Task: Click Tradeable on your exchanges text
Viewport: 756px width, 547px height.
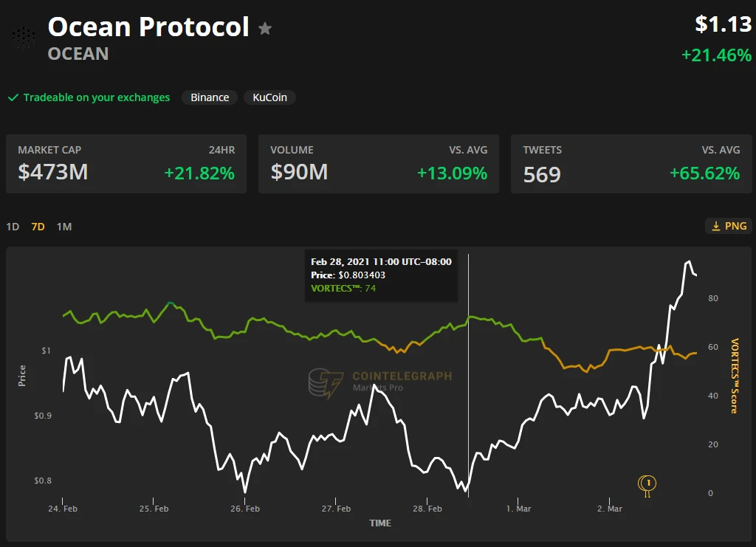Action: click(97, 97)
